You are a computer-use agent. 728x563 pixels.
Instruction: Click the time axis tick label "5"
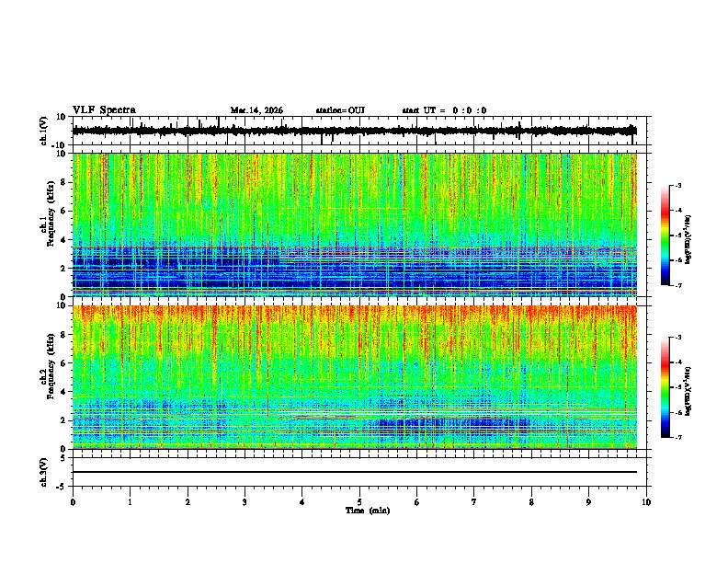point(359,502)
